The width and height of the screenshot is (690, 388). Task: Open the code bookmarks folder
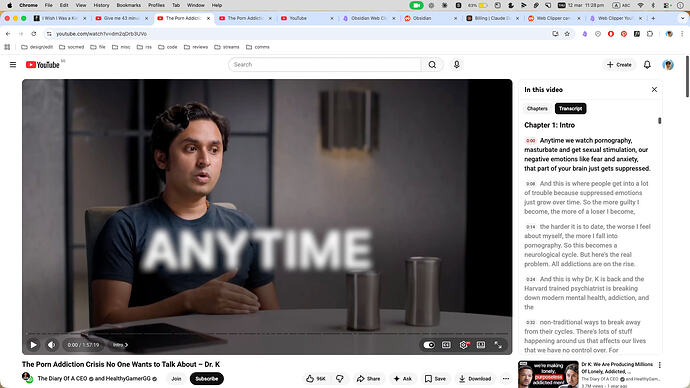click(x=168, y=47)
